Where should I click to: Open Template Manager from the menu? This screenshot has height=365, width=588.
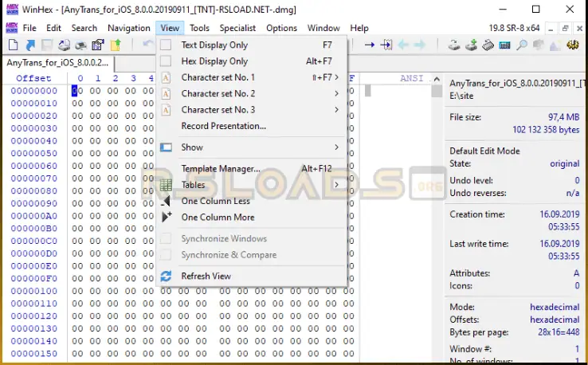tap(220, 169)
